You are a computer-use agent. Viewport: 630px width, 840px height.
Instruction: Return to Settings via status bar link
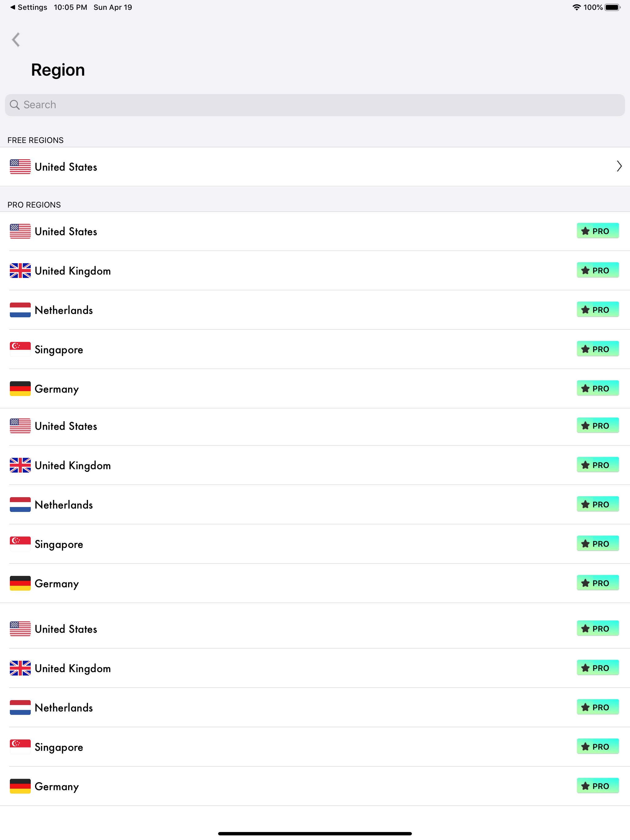tap(29, 7)
